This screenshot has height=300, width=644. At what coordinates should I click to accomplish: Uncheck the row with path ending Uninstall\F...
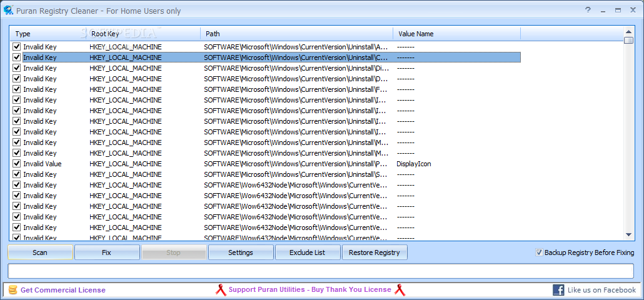pos(16,89)
